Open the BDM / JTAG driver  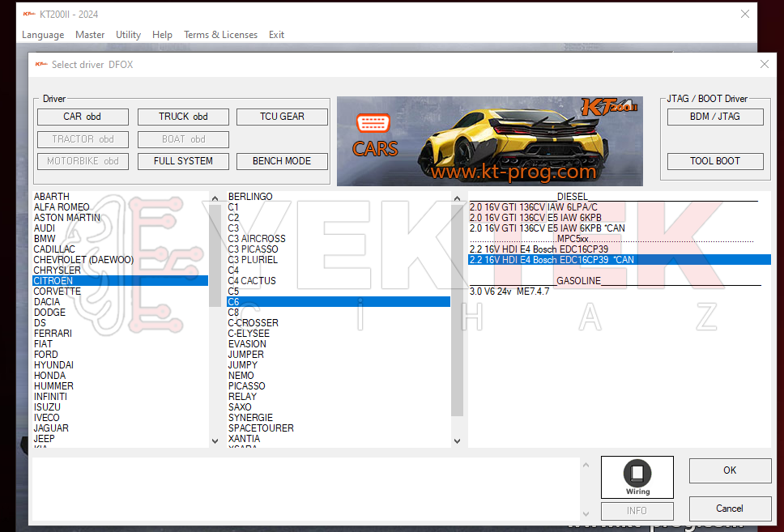pyautogui.click(x=715, y=117)
